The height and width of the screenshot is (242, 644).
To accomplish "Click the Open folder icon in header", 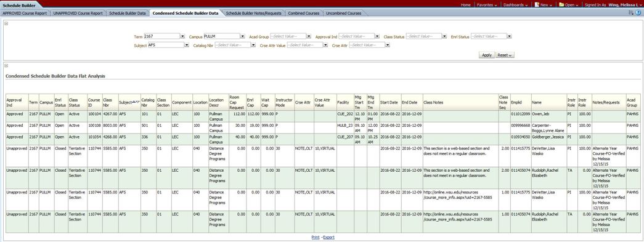I will click(x=562, y=5).
